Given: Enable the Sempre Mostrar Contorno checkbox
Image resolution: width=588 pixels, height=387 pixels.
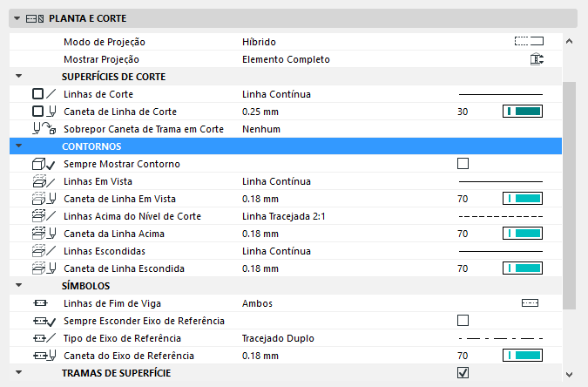Looking at the screenshot, I should [463, 164].
